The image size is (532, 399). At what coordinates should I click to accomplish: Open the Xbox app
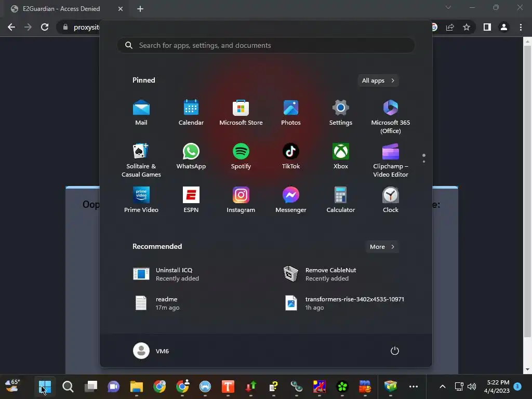point(341,156)
